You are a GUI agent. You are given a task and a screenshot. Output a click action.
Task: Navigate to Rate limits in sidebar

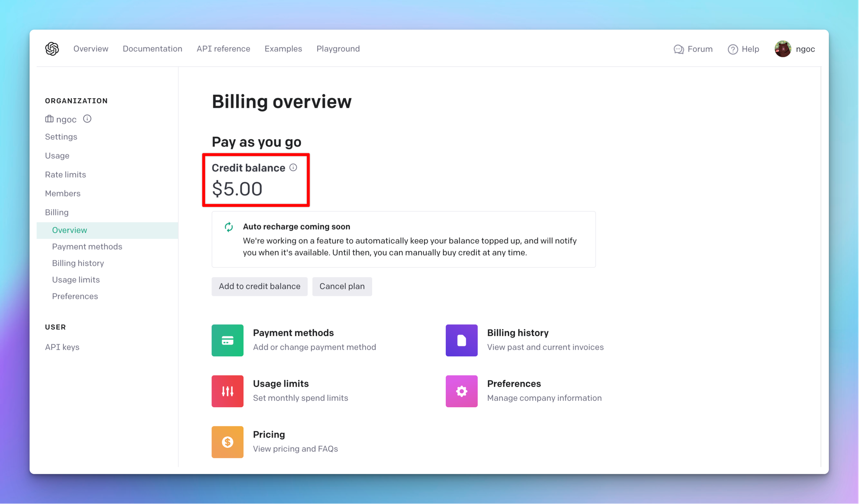(65, 174)
